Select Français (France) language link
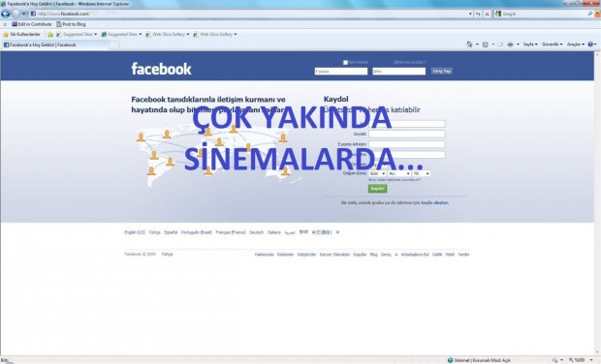601x364 pixels. pyautogui.click(x=231, y=232)
